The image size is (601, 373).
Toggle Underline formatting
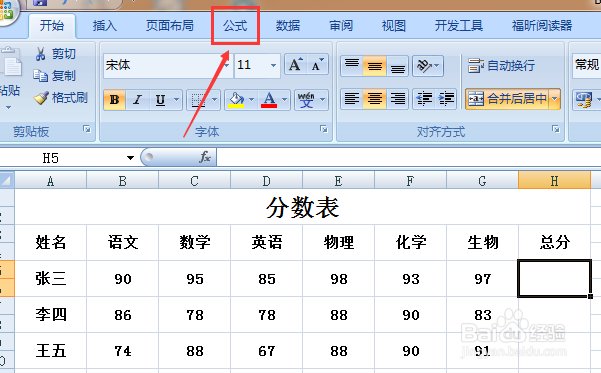pos(160,100)
